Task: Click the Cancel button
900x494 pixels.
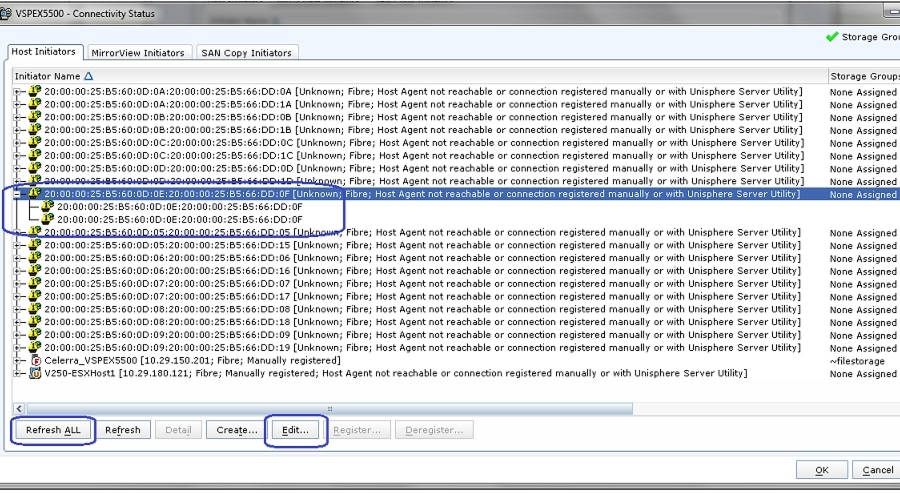Action: pos(877,470)
